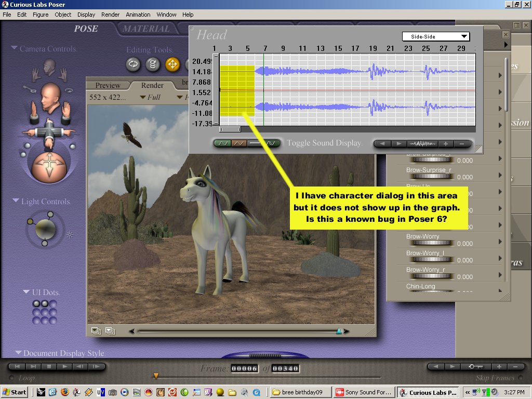Open the Animation menu
The height and width of the screenshot is (399, 532).
138,15
